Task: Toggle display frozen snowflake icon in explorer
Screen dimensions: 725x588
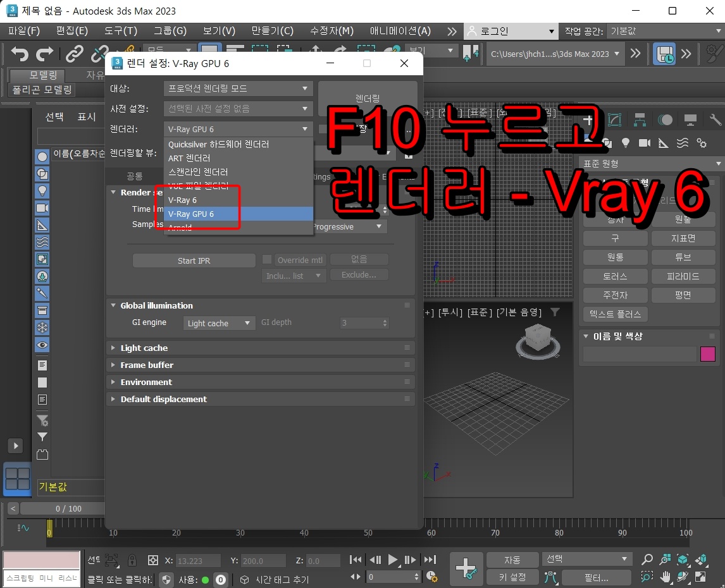Action: pyautogui.click(x=42, y=328)
